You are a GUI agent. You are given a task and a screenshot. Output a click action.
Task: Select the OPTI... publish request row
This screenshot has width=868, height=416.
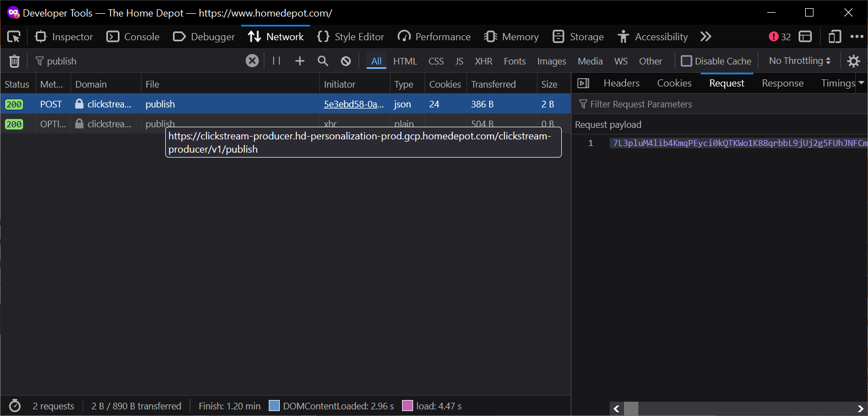pos(285,124)
